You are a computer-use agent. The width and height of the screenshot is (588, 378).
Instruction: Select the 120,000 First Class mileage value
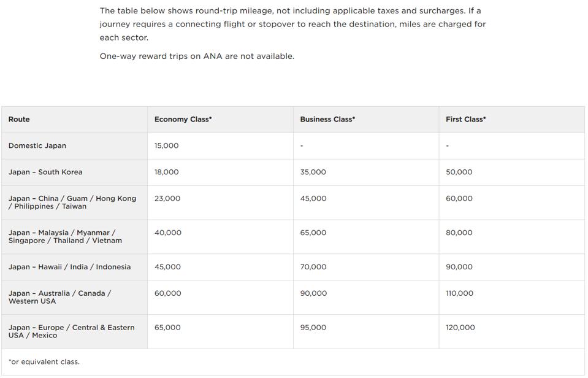pos(460,328)
